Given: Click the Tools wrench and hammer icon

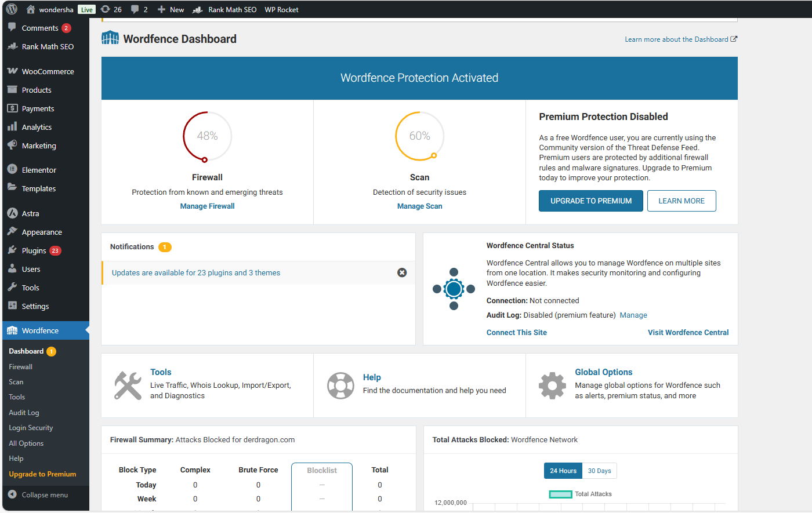Looking at the screenshot, I should point(128,385).
